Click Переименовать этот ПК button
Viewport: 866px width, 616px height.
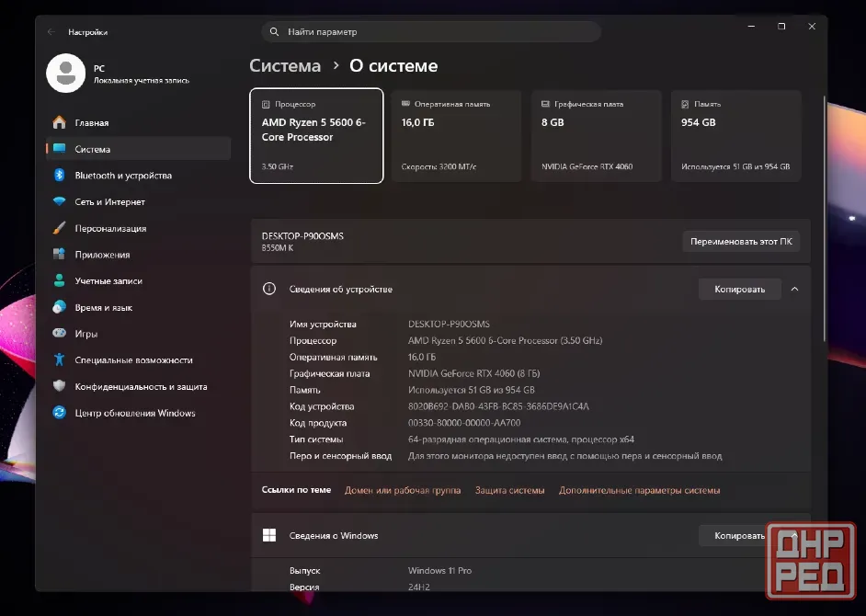741,242
